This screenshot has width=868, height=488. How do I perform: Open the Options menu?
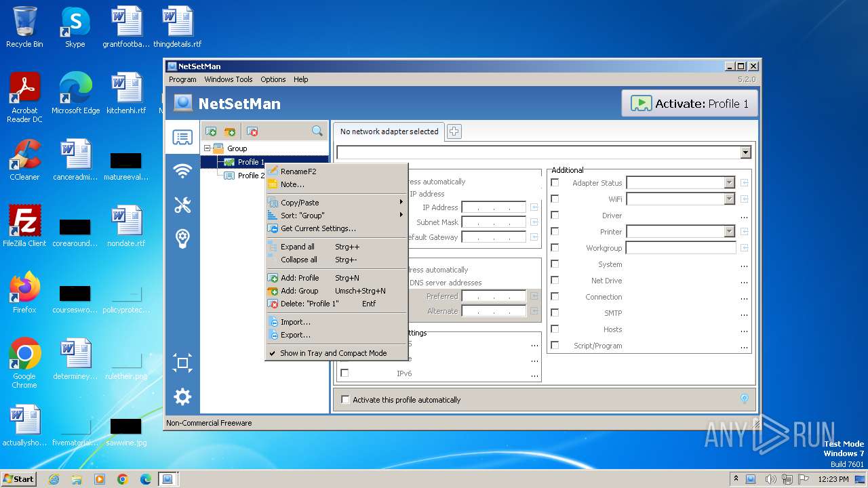(273, 79)
